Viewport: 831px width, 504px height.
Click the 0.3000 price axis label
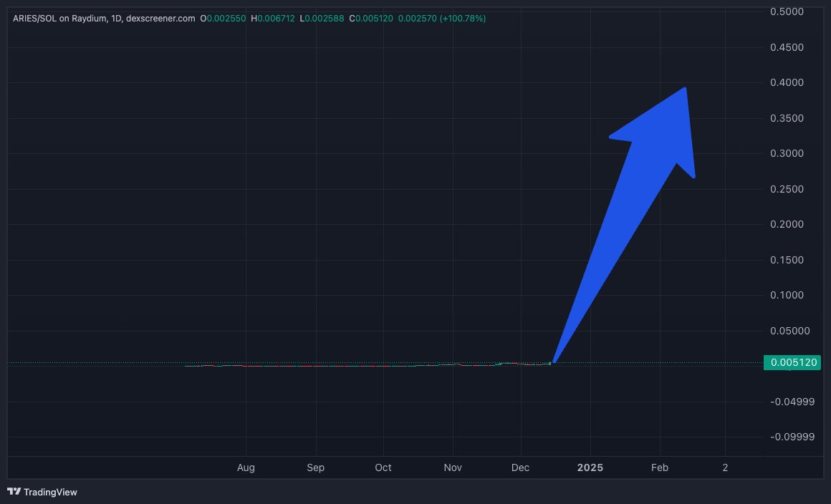(787, 153)
